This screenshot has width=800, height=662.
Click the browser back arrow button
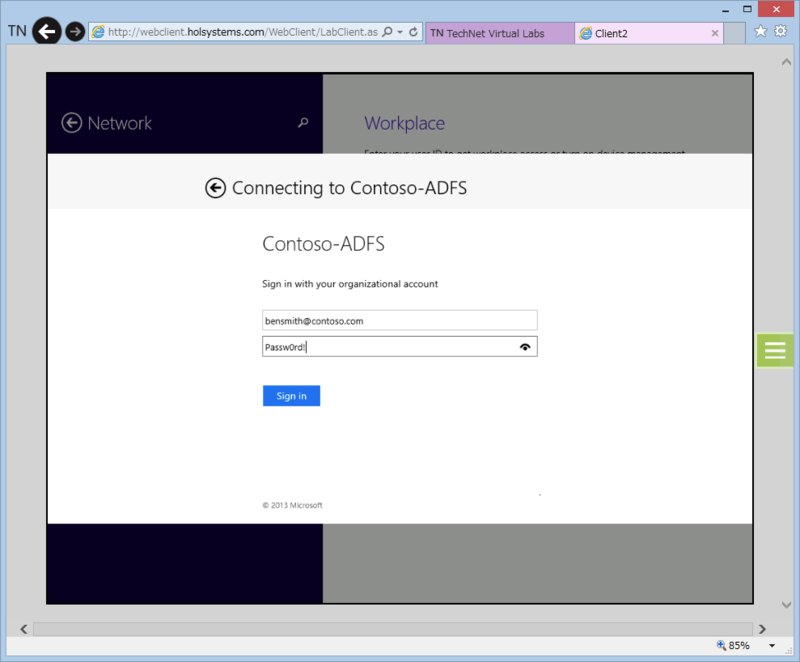(x=47, y=32)
